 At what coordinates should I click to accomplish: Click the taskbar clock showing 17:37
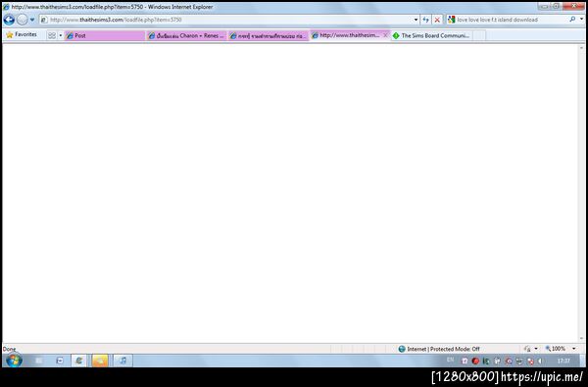click(563, 361)
